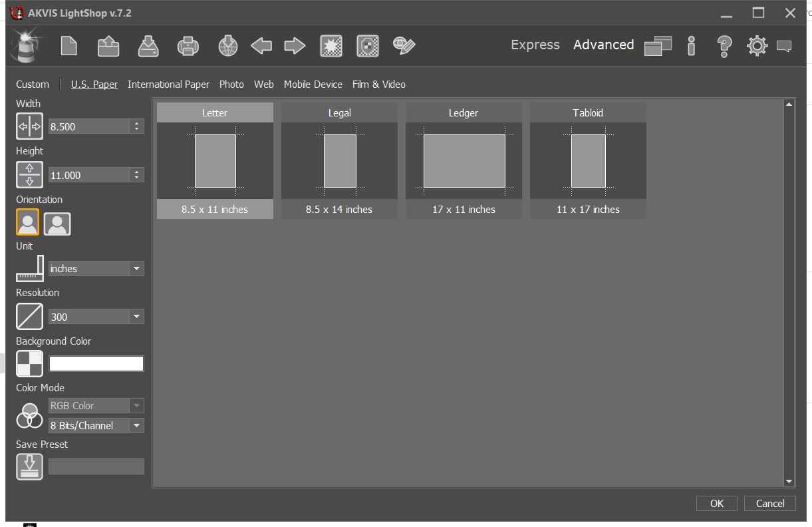Viewport: 812px width, 527px height.
Task: Click the AKVIS lighthouse logo icon
Action: pyautogui.click(x=27, y=45)
